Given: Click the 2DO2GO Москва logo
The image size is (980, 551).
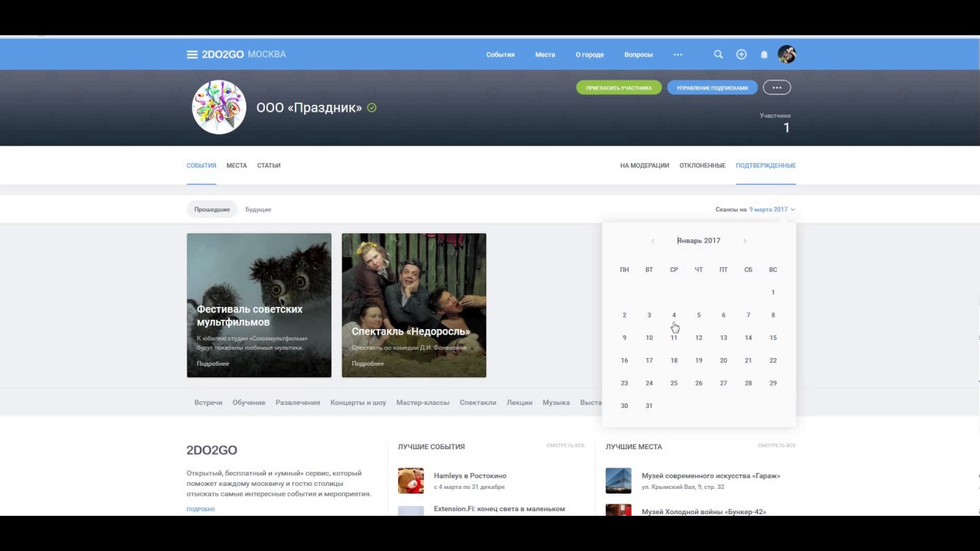Looking at the screenshot, I should [x=243, y=54].
